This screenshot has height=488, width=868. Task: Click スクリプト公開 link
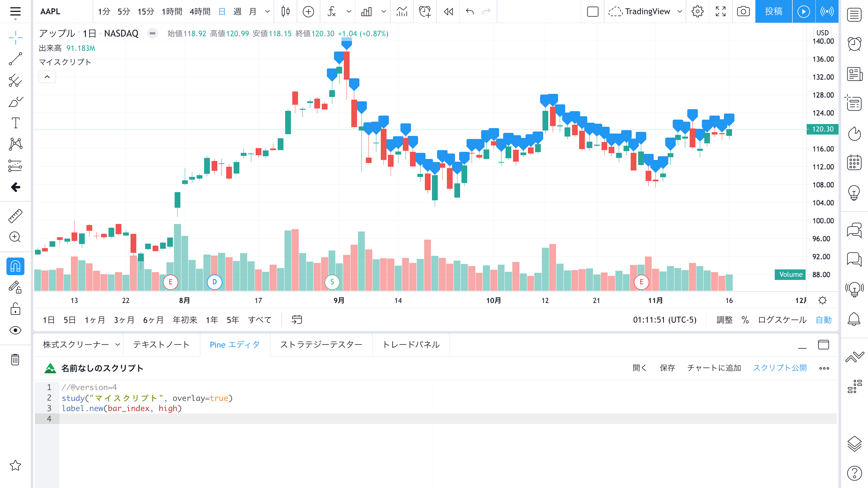tap(780, 368)
